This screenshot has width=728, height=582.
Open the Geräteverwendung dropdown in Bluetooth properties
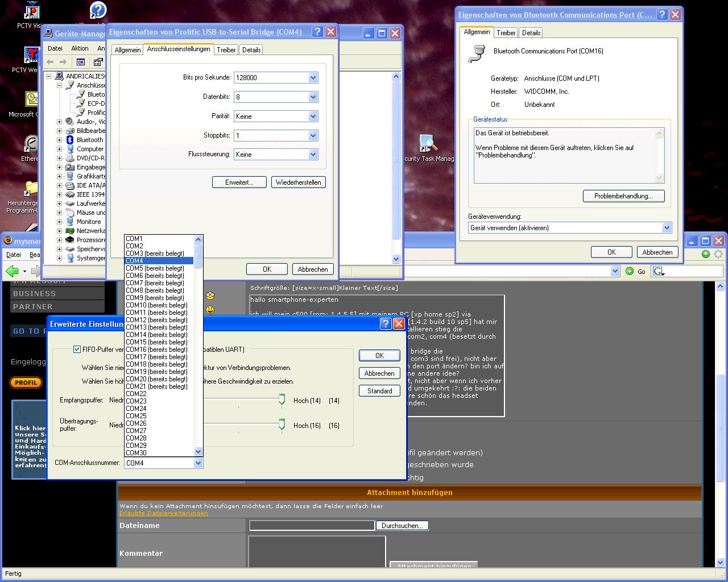667,228
